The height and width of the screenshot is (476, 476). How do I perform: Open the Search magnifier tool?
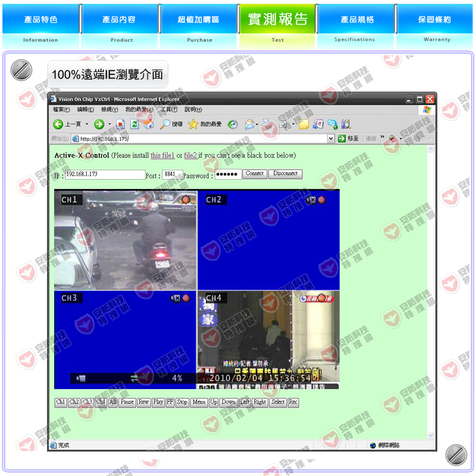[x=165, y=124]
